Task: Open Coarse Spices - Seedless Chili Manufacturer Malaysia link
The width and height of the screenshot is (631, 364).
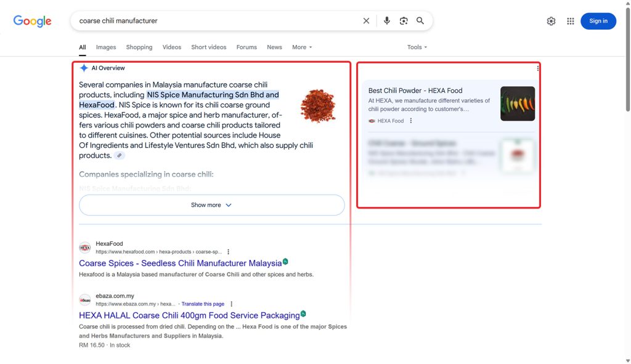Action: pyautogui.click(x=181, y=263)
